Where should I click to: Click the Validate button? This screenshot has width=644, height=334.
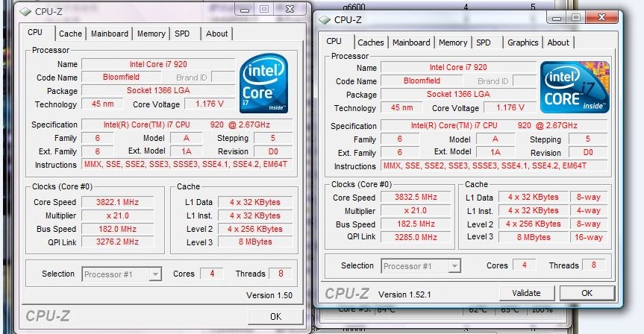click(527, 293)
